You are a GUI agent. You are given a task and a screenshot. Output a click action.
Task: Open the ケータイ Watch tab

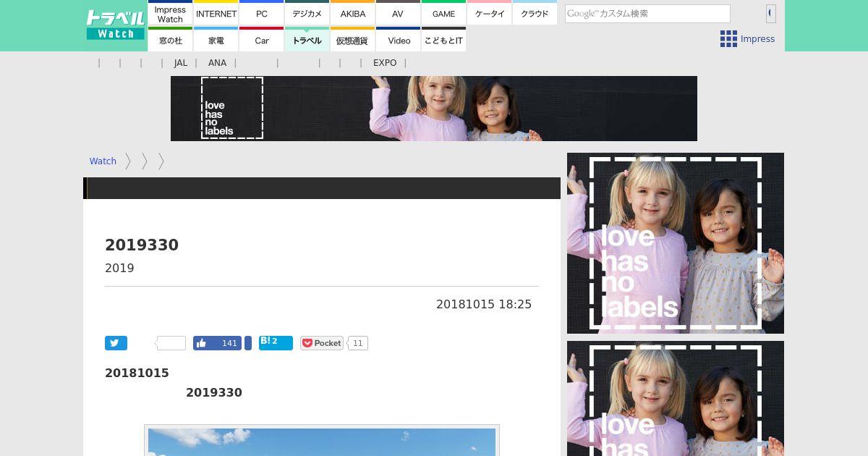click(x=490, y=13)
